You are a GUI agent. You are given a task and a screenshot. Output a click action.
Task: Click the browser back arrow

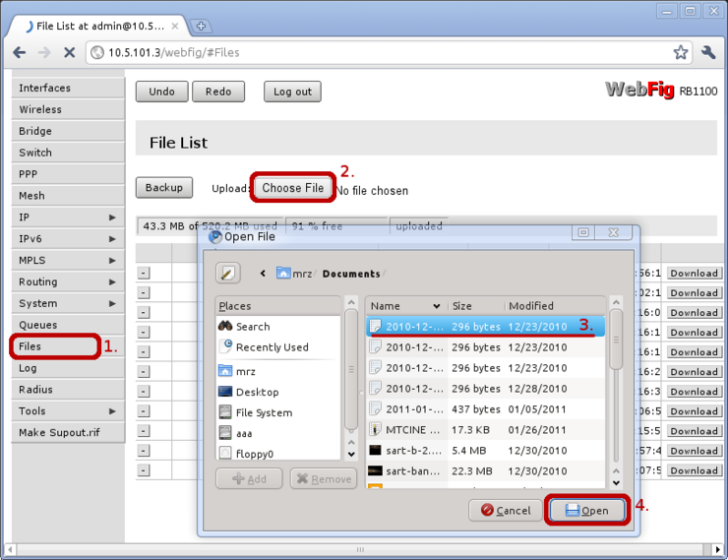(20, 52)
